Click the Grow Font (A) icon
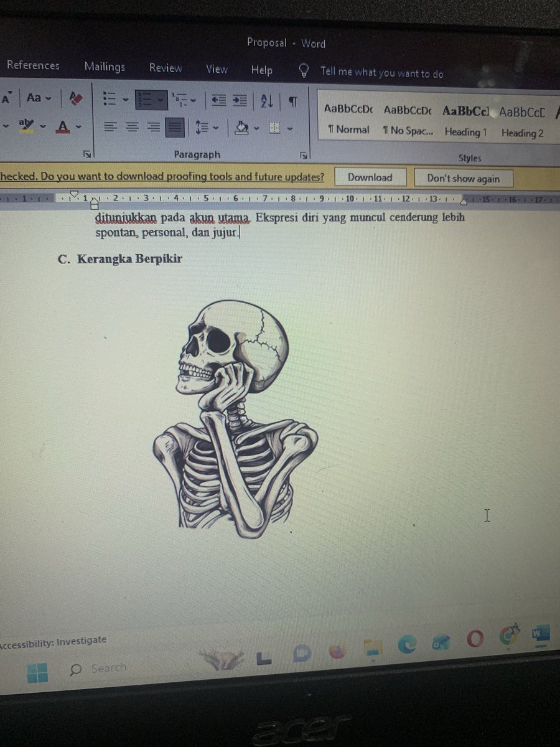Image resolution: width=560 pixels, height=747 pixels. pos(7,97)
